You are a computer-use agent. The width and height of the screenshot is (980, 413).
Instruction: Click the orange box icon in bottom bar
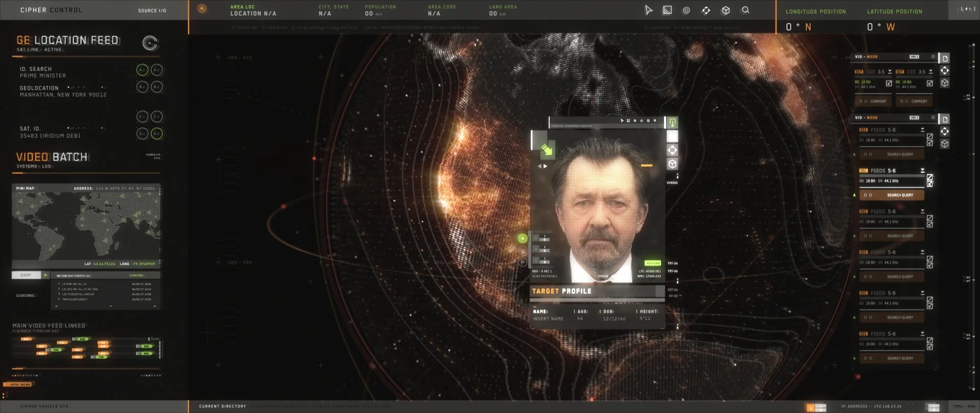(810, 407)
